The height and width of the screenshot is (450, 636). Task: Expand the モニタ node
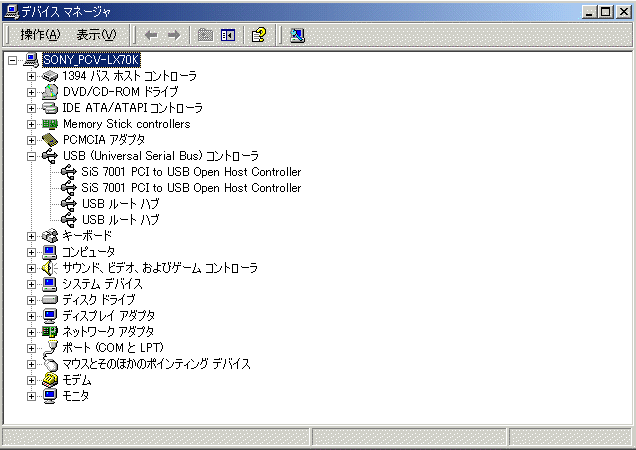pos(31,396)
